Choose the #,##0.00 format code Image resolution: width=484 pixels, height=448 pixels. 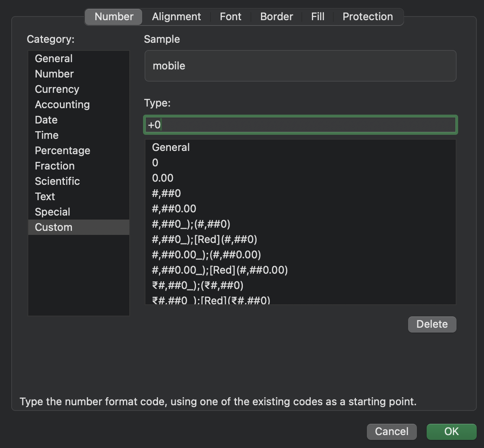(x=174, y=209)
